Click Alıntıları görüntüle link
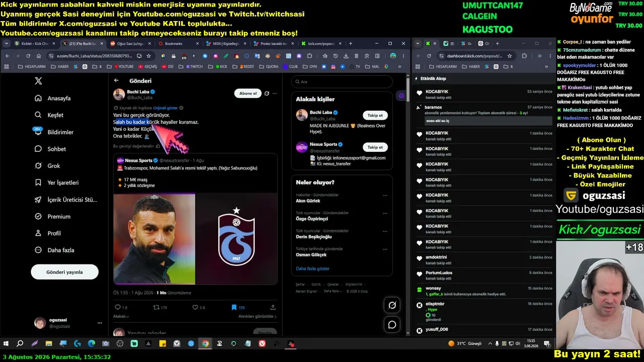This screenshot has height=362, width=644. tap(257, 316)
